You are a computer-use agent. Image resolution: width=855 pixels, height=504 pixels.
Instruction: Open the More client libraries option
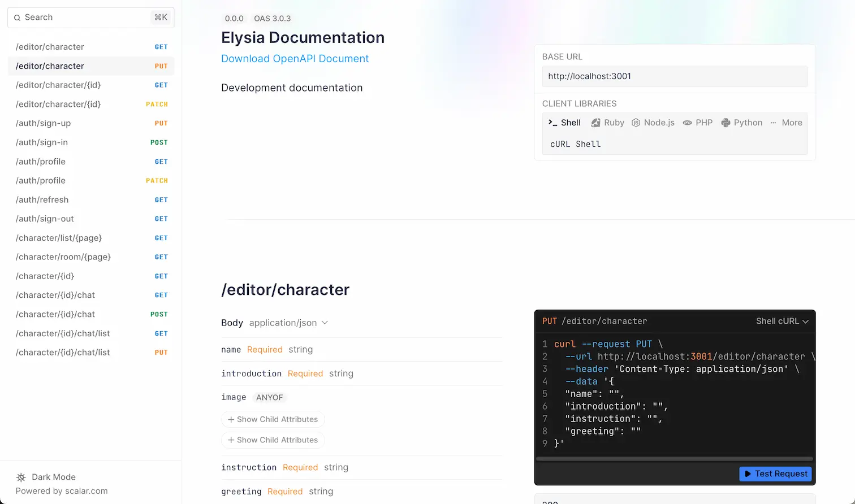787,123
